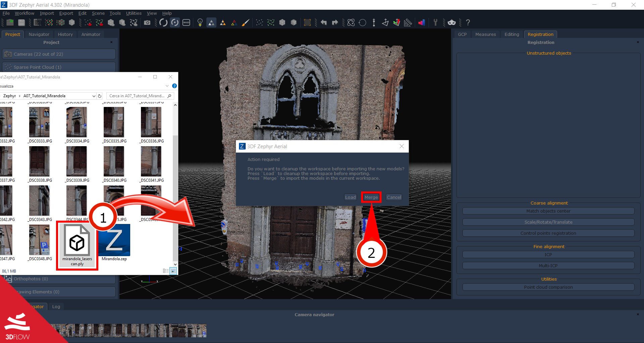This screenshot has height=343, width=644.
Task: Click the red-yellow-blue triangle outlines icon
Action: (x=234, y=22)
